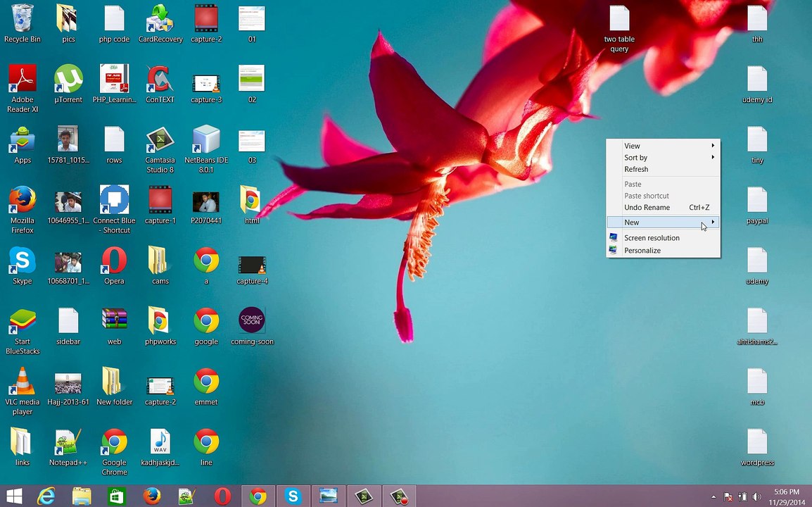This screenshot has width=812, height=507.
Task: Switch to Chrome window in taskbar
Action: [258, 496]
